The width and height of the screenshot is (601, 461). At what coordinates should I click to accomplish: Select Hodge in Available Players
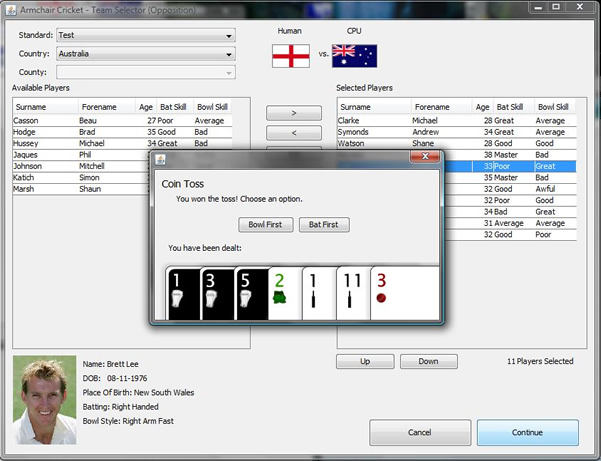tap(122, 132)
